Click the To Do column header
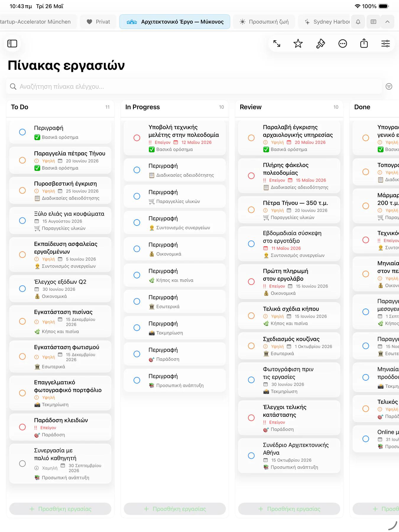 click(x=60, y=107)
